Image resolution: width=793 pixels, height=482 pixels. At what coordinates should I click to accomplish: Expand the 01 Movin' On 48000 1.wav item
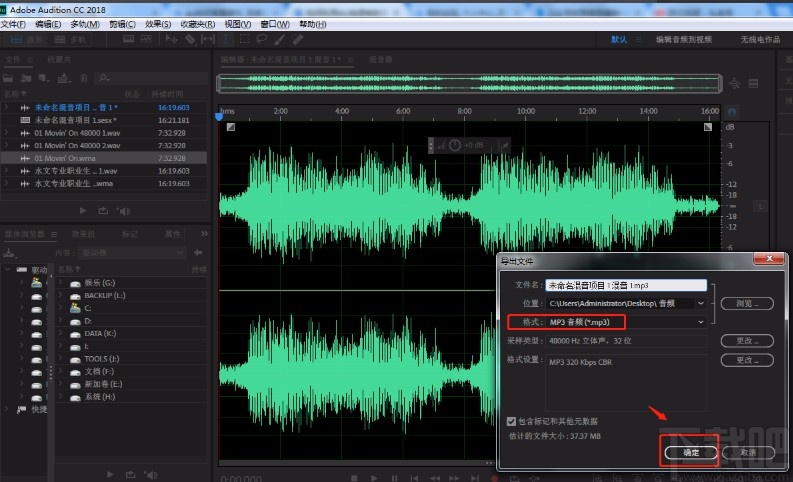pyautogui.click(x=7, y=132)
